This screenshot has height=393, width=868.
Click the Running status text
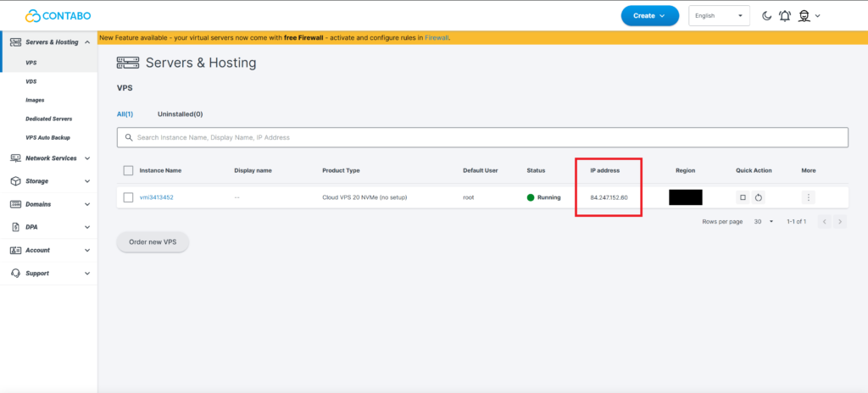pos(548,197)
